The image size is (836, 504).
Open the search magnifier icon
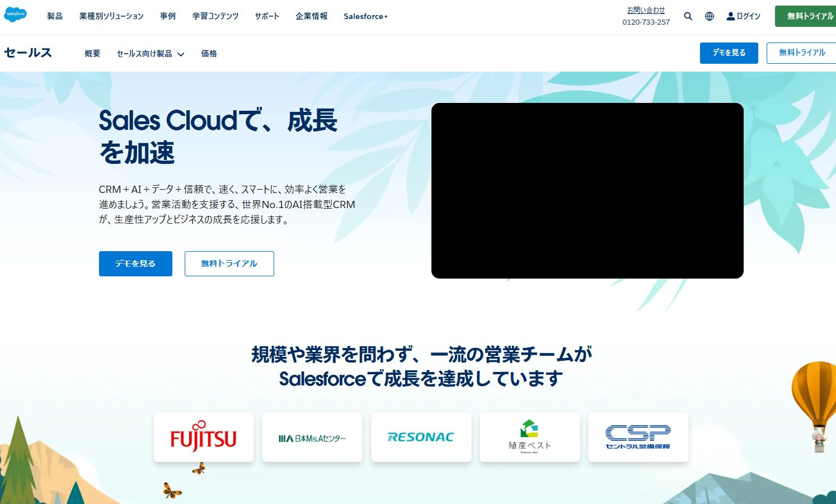(688, 16)
